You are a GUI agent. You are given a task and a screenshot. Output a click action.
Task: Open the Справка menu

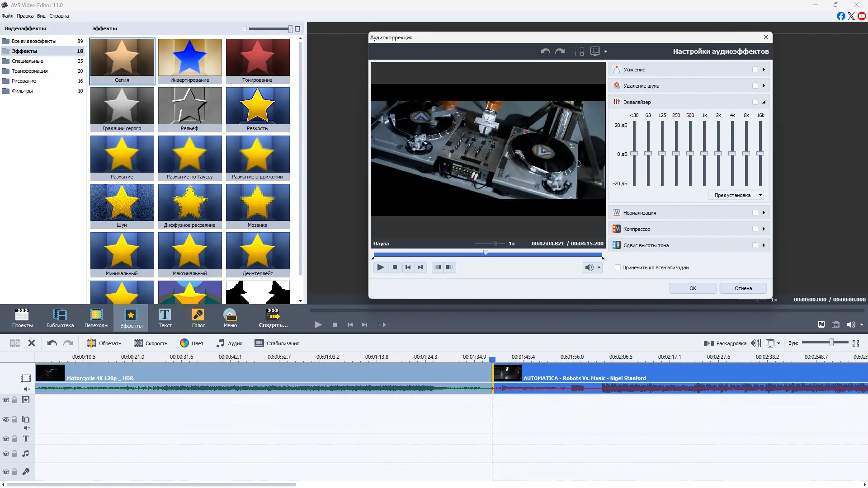[x=59, y=16]
